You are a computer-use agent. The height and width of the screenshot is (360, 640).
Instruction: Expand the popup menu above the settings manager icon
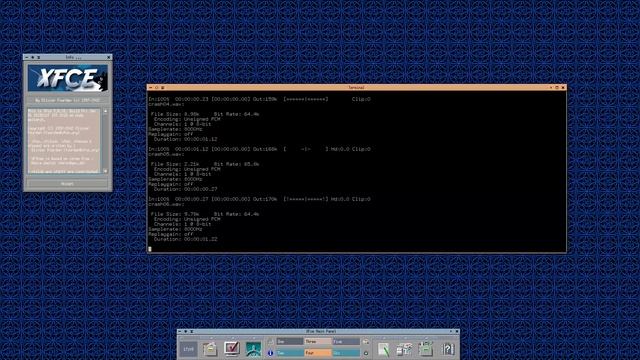click(405, 338)
